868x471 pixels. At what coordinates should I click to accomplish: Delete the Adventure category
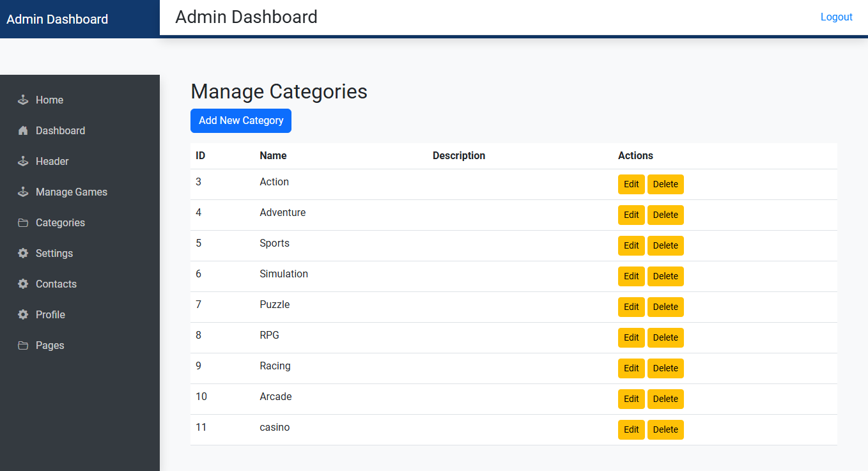pos(665,215)
